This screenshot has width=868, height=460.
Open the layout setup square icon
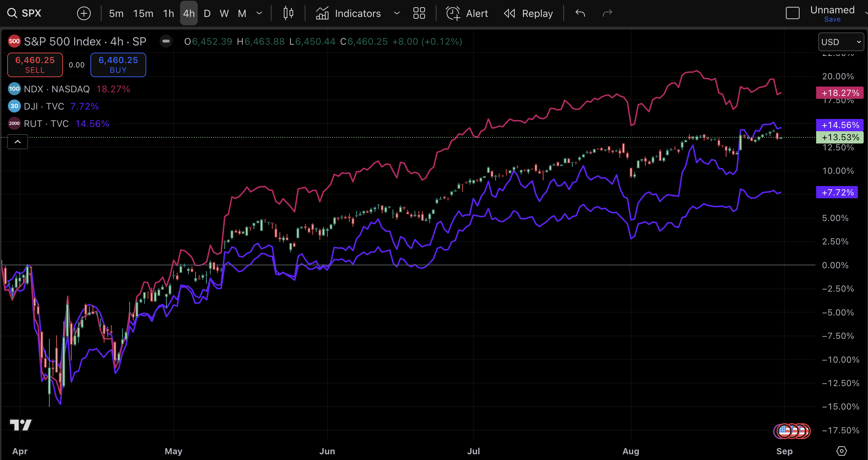tap(793, 13)
